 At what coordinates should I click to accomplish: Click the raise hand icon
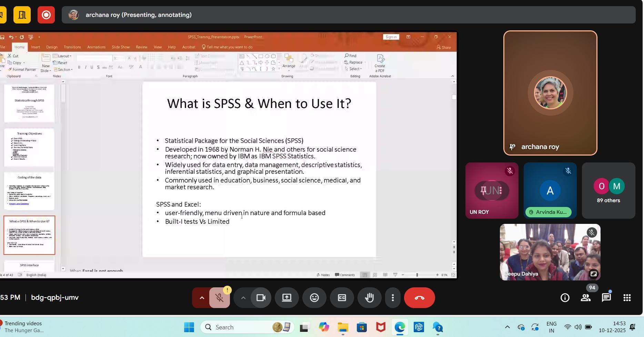tap(369, 298)
